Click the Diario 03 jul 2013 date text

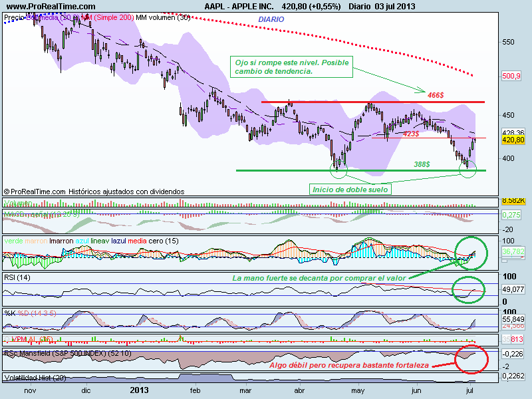click(382, 6)
